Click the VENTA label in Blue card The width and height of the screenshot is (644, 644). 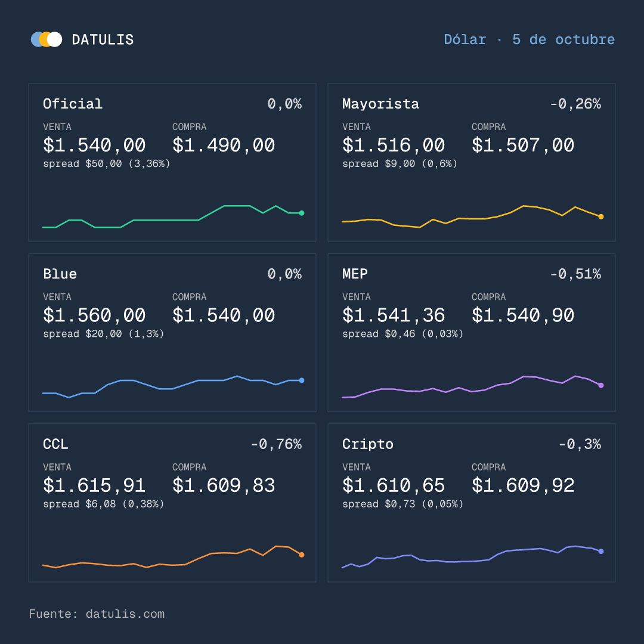pos(57,296)
